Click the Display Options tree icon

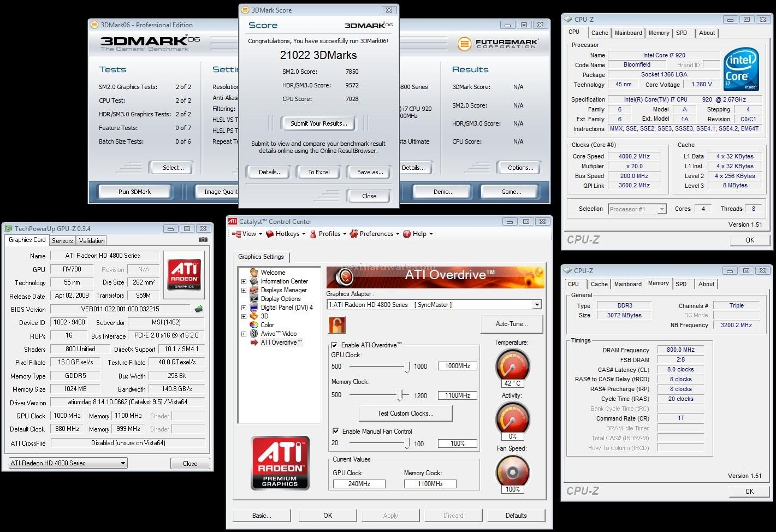[x=254, y=298]
